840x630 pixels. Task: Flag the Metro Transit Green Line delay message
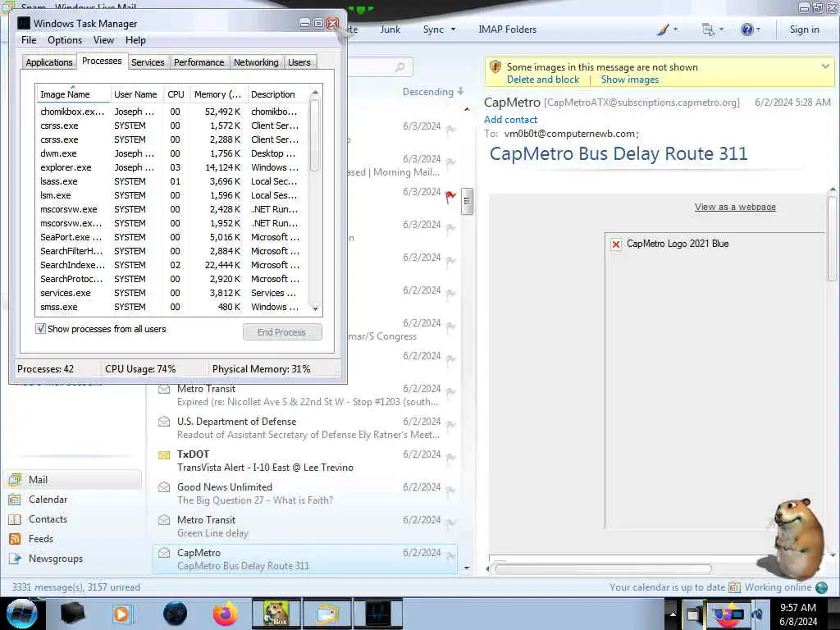[450, 523]
